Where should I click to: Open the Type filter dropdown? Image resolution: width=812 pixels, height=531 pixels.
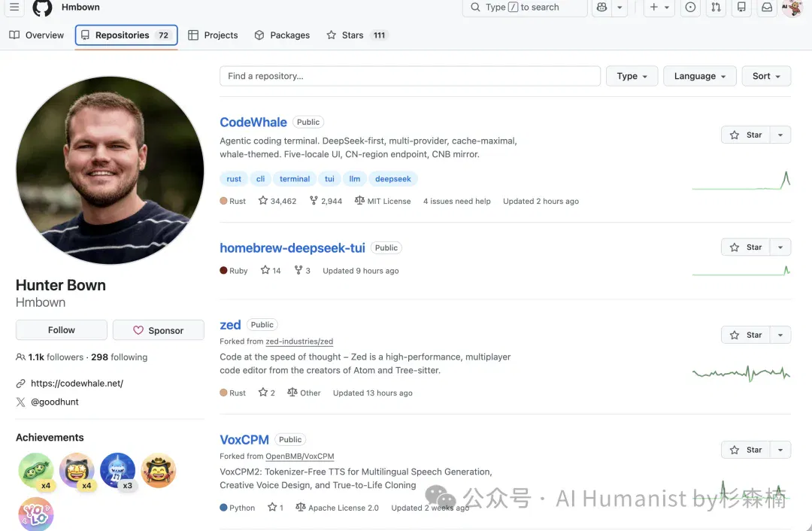632,76
